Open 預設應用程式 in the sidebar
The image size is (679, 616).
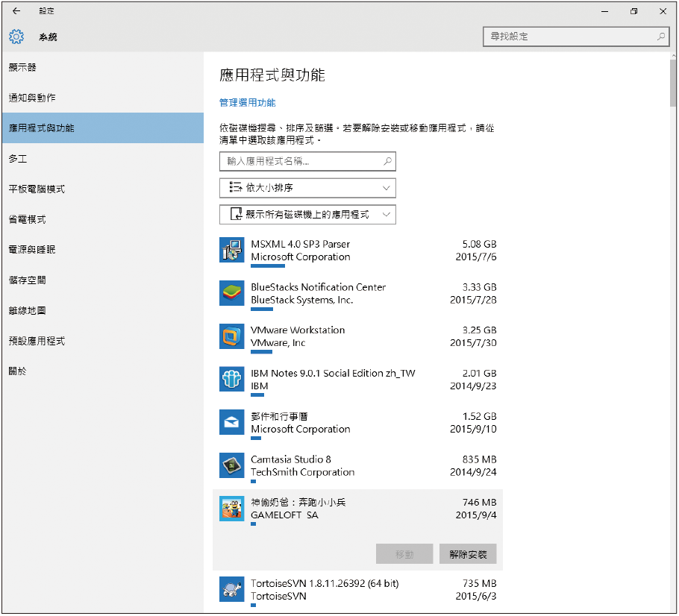click(103, 341)
